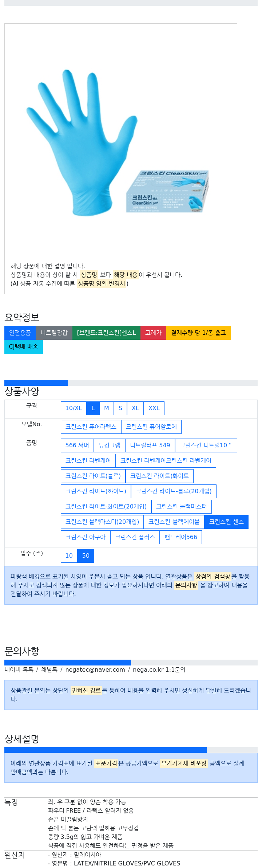Select 핸드케어566 product option
Viewport: 262px width, 868px height.
(181, 537)
